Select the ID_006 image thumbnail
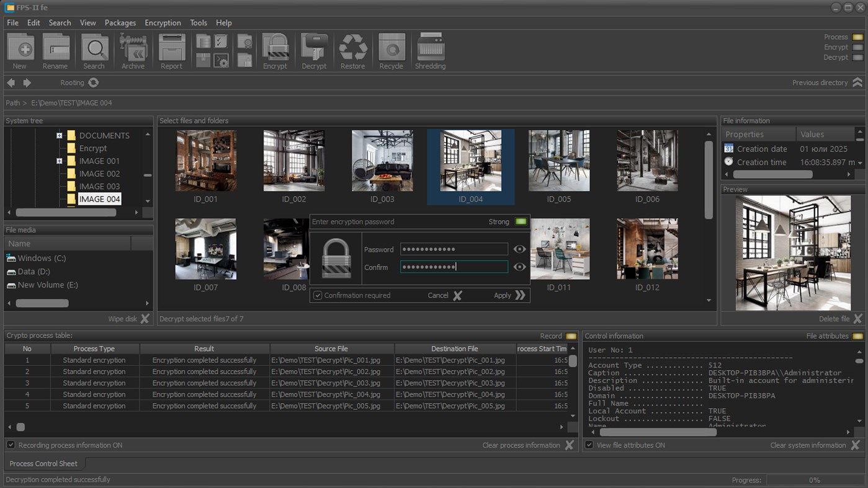Image resolution: width=868 pixels, height=488 pixels. (x=647, y=161)
